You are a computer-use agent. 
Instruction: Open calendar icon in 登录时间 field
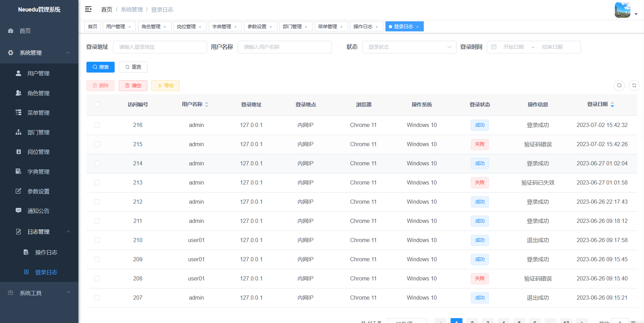click(494, 47)
